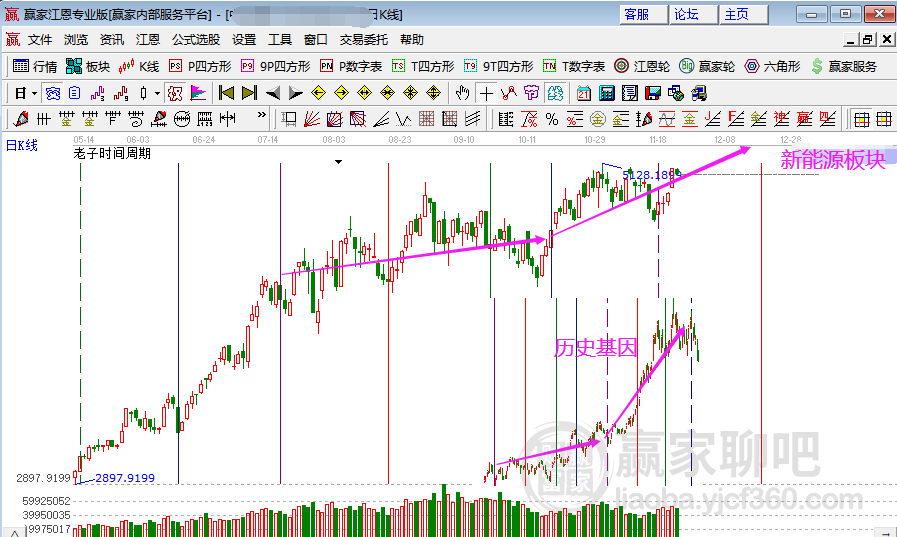Select the red 赢 angle line tool
Screen dimensions: 897x537
[x=804, y=119]
